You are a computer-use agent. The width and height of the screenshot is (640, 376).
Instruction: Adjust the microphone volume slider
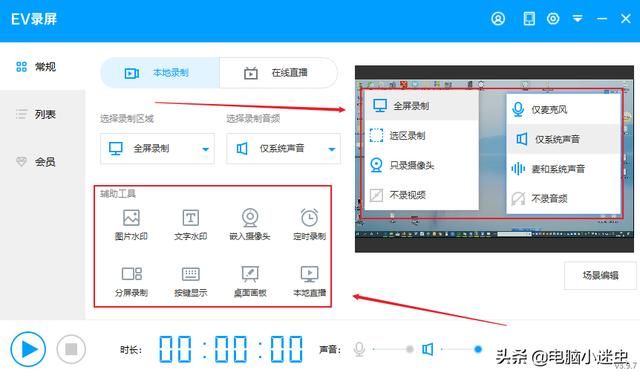coord(393,349)
